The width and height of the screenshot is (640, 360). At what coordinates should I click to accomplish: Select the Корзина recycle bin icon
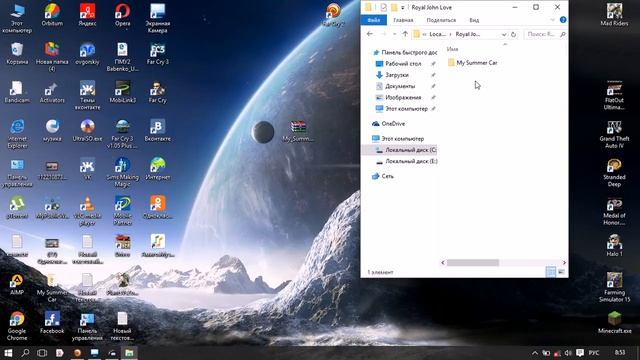(x=17, y=53)
